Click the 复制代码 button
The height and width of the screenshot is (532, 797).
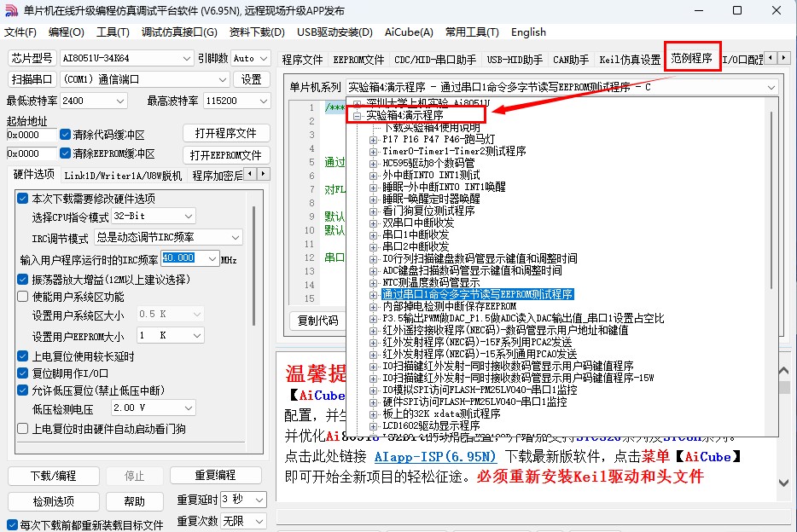point(317,321)
